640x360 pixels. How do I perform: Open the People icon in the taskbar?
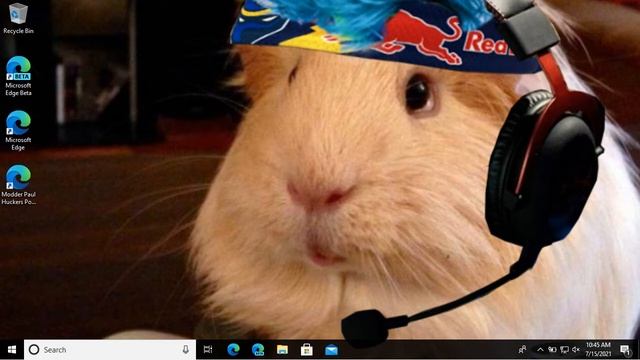[522, 349]
